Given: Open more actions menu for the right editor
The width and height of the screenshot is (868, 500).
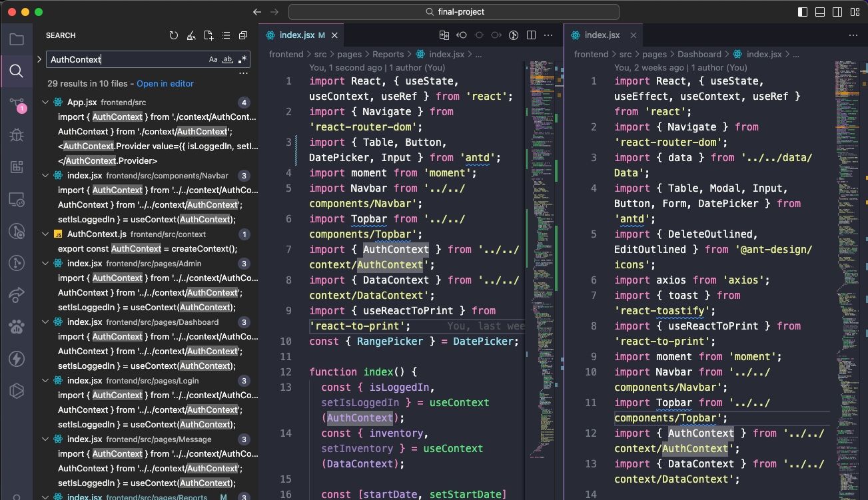Looking at the screenshot, I should pos(853,35).
